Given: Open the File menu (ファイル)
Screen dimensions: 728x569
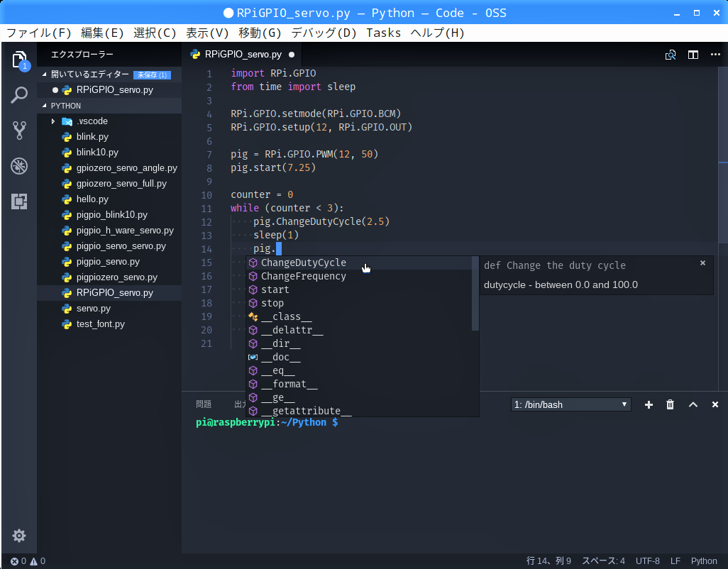Looking at the screenshot, I should [x=38, y=33].
